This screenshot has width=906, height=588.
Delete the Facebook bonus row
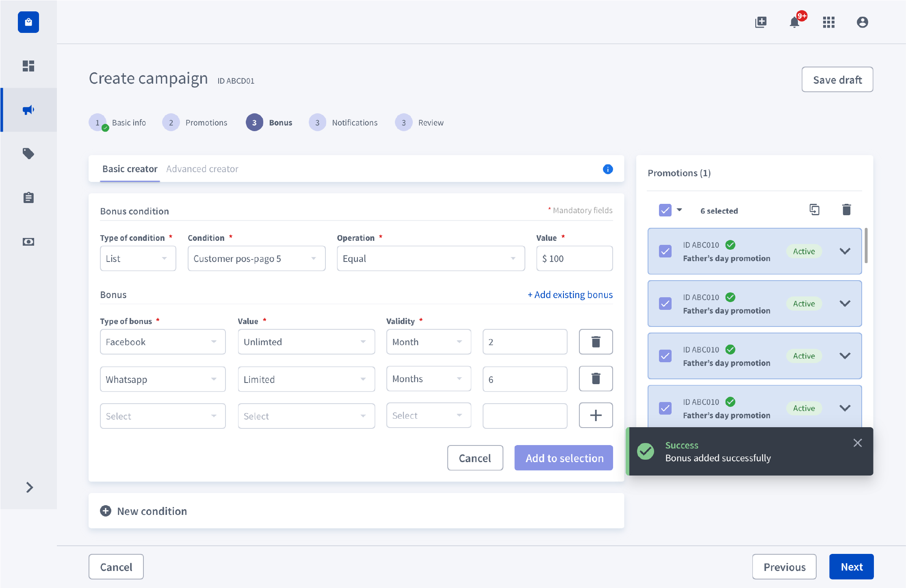tap(596, 342)
